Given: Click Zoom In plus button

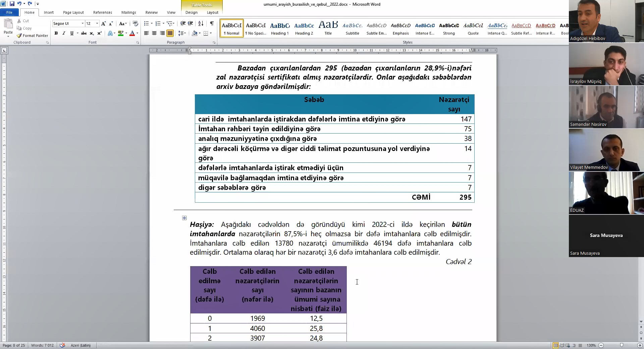Looking at the screenshot, I should pyautogui.click(x=640, y=345).
